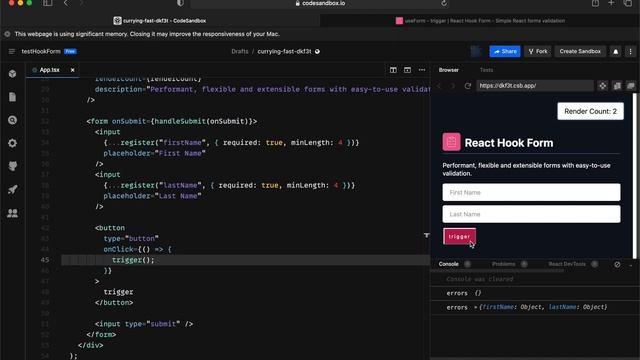
Task: Split the editor view vertically
Action: 393,70
